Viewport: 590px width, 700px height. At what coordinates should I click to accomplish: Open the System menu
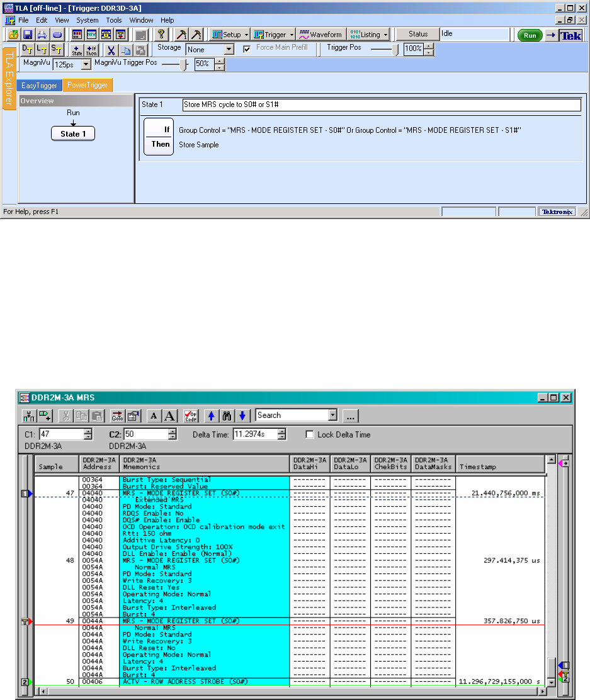(87, 20)
